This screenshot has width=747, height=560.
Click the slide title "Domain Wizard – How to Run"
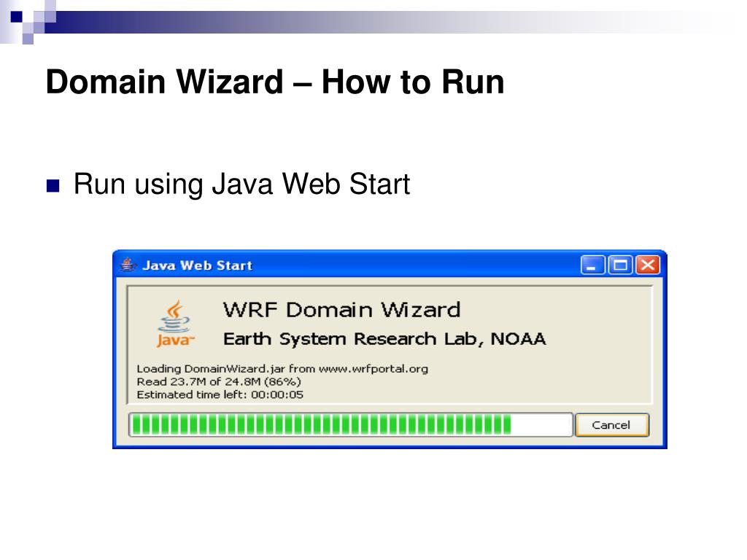[x=275, y=82]
